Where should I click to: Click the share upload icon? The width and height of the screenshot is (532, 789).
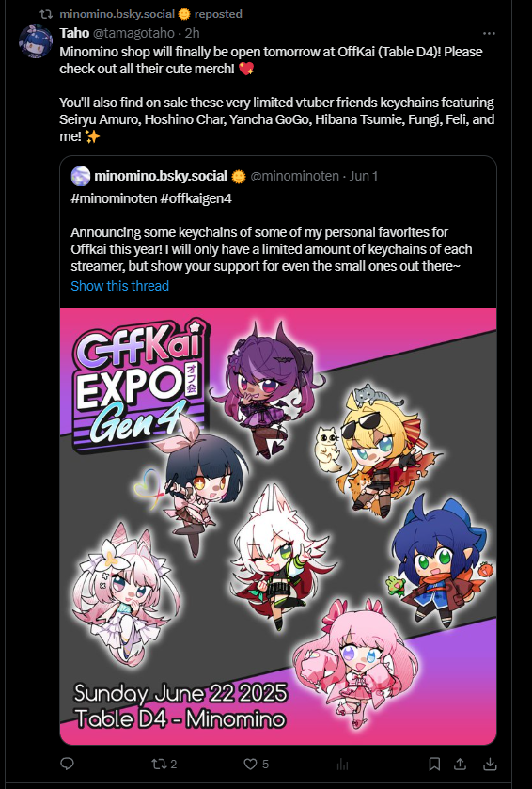click(x=460, y=764)
